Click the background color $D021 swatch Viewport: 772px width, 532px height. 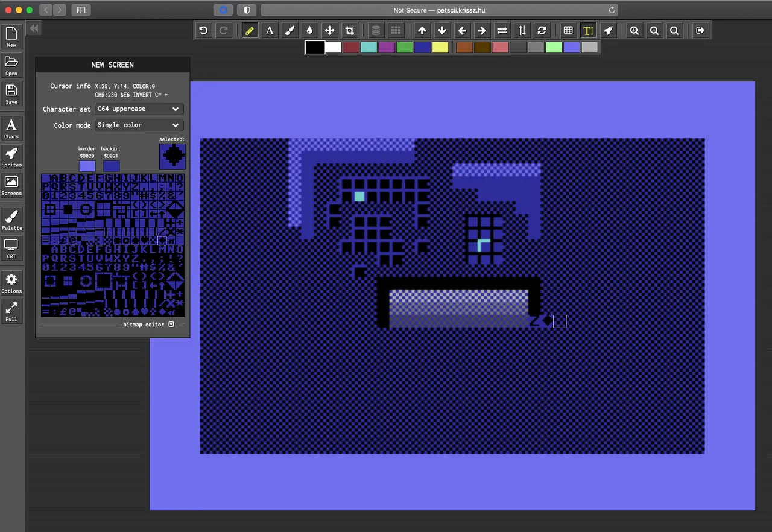click(111, 166)
